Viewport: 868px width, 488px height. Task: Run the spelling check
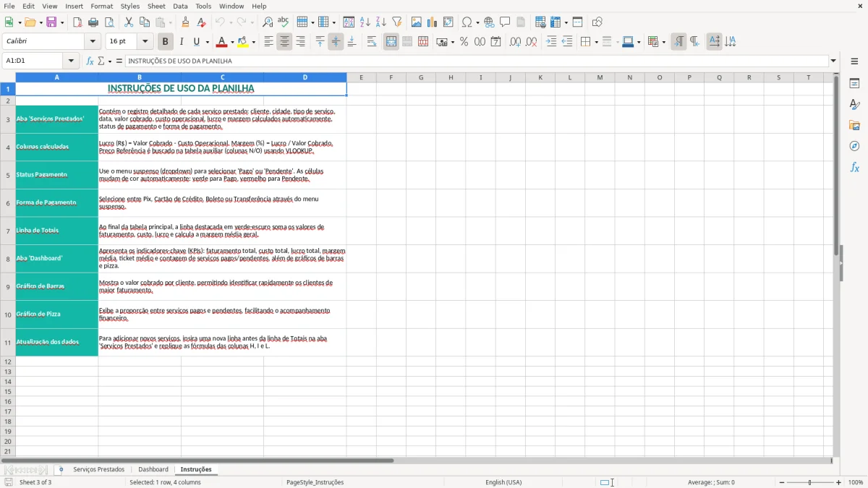pyautogui.click(x=284, y=22)
